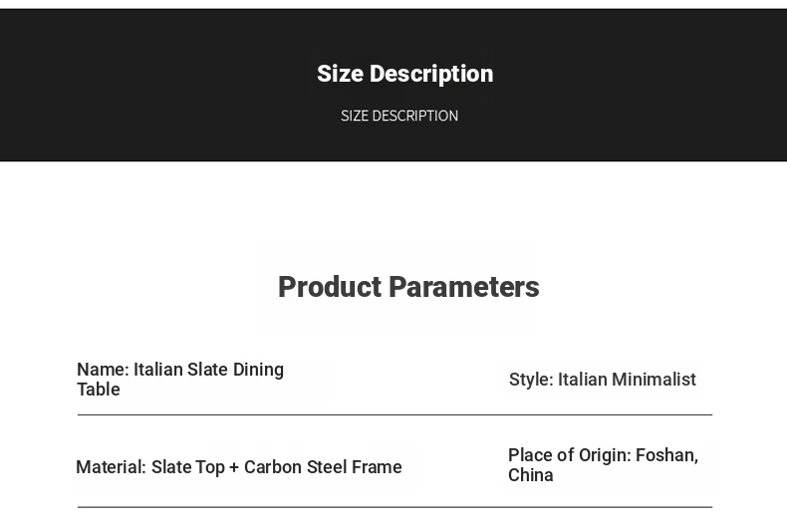
Task: Click the Name: label
Action: [x=103, y=370]
